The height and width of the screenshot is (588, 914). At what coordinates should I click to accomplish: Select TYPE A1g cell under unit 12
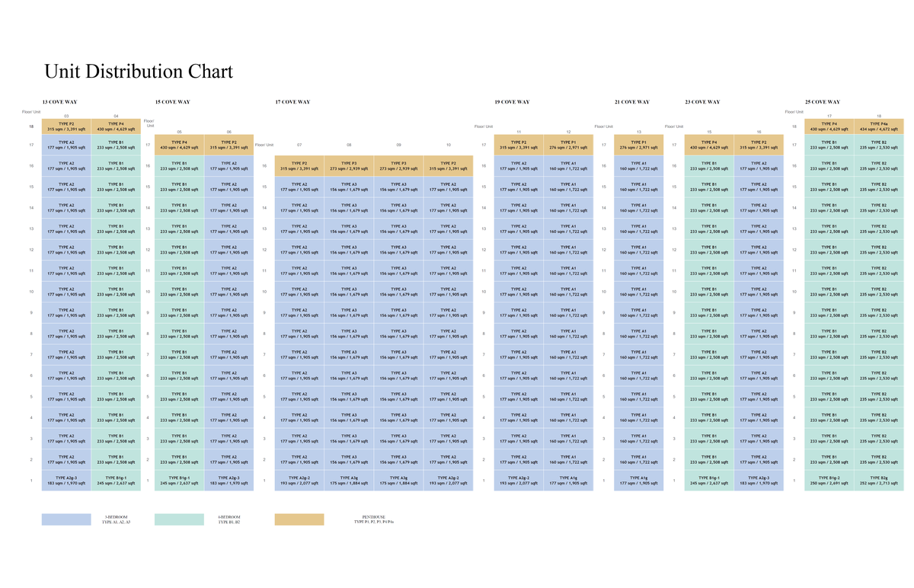pyautogui.click(x=568, y=481)
